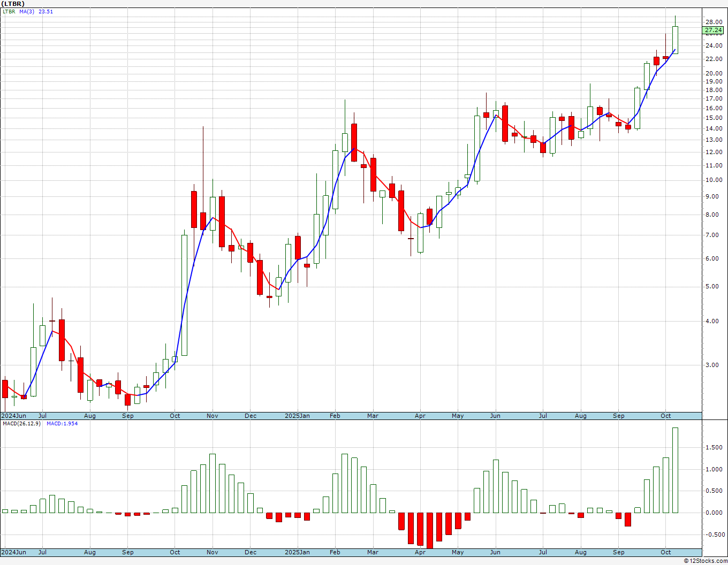728x565 pixels.
Task: Click the 12.00 price axis label
Action: pyautogui.click(x=714, y=152)
